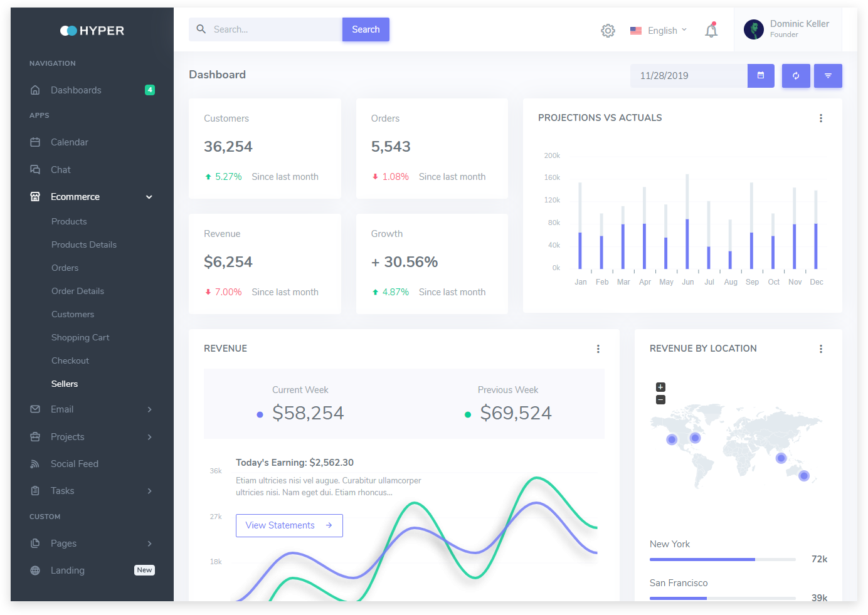Zoom out on the revenue map
This screenshot has height=615, width=868.
point(660,400)
